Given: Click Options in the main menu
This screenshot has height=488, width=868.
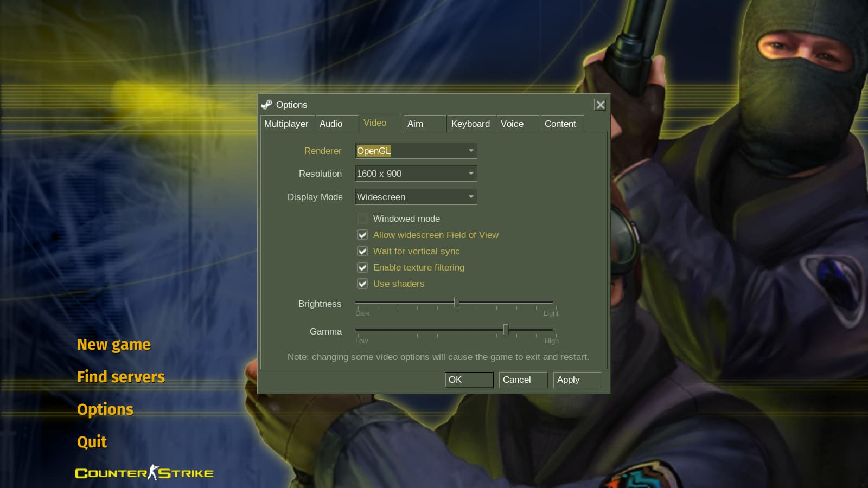Looking at the screenshot, I should (105, 410).
